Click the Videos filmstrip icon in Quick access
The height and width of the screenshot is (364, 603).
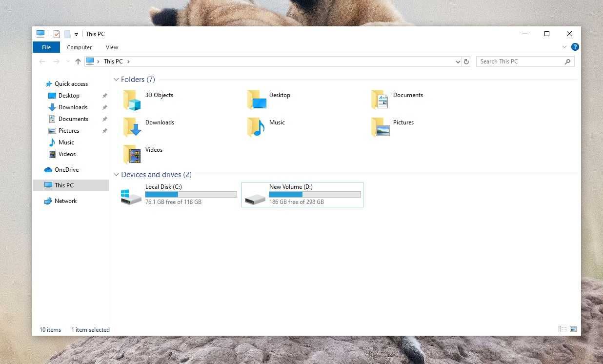52,154
